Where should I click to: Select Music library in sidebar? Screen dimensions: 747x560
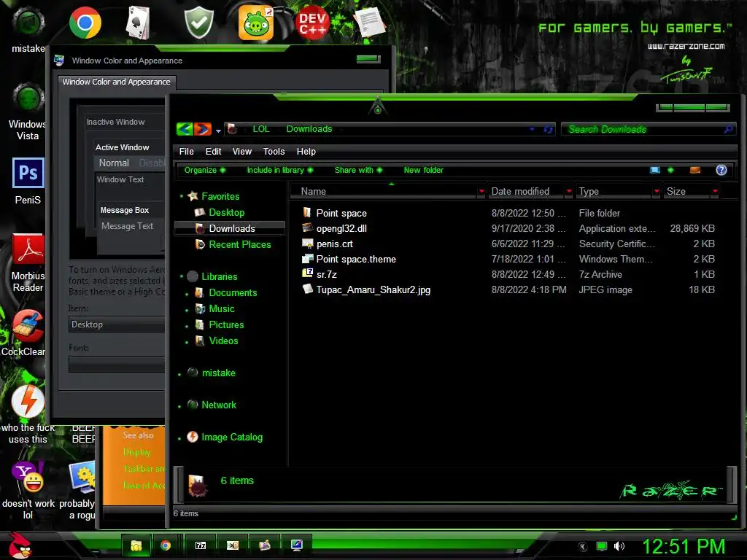pyautogui.click(x=222, y=308)
